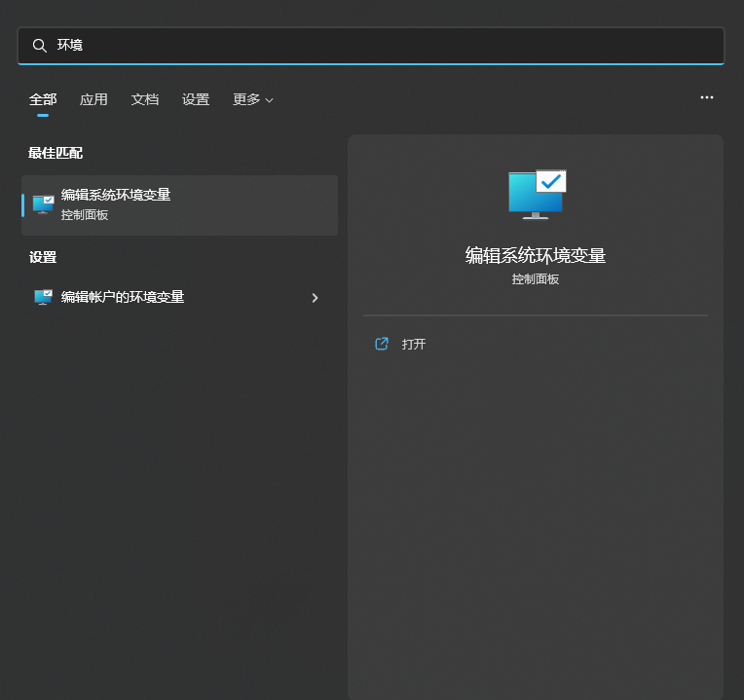The width and height of the screenshot is (744, 700).
Task: Click the magnifier icon in the search box
Action: [x=39, y=46]
